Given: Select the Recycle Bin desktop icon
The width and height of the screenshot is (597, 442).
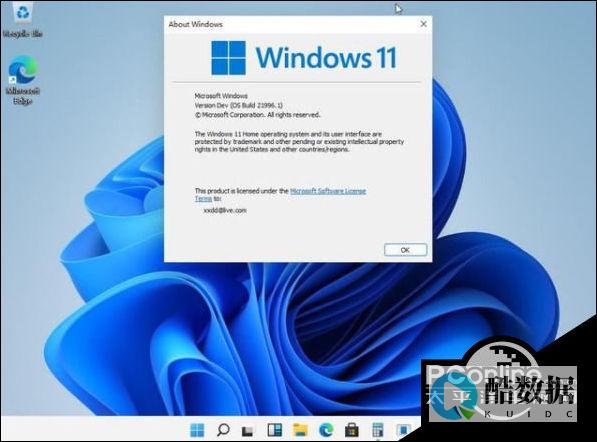Looking at the screenshot, I should click(23, 20).
